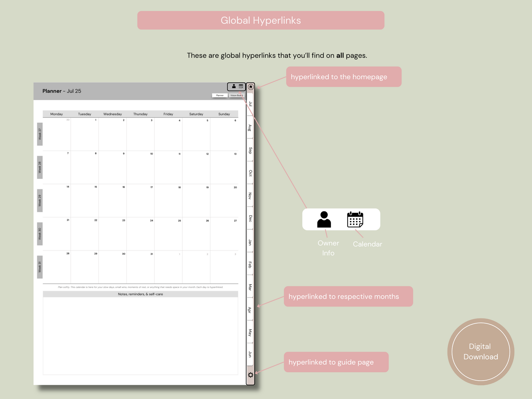Screen dimensions: 532x399
Task: Click the 'Global Hyperlinks' title banner
Action: click(261, 20)
